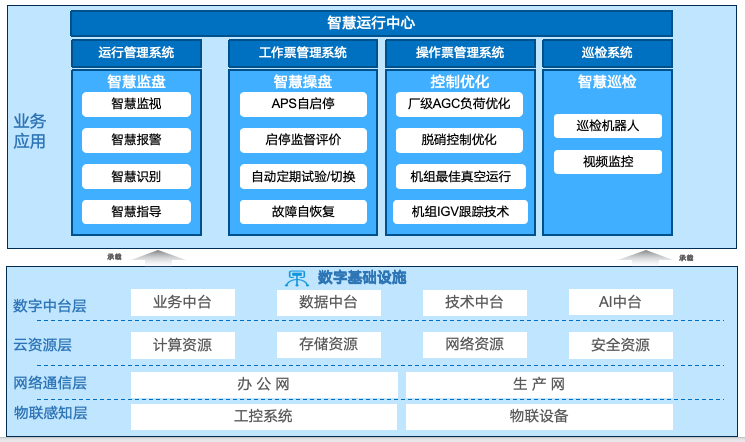Click the 业务应用 side label

pos(29,131)
